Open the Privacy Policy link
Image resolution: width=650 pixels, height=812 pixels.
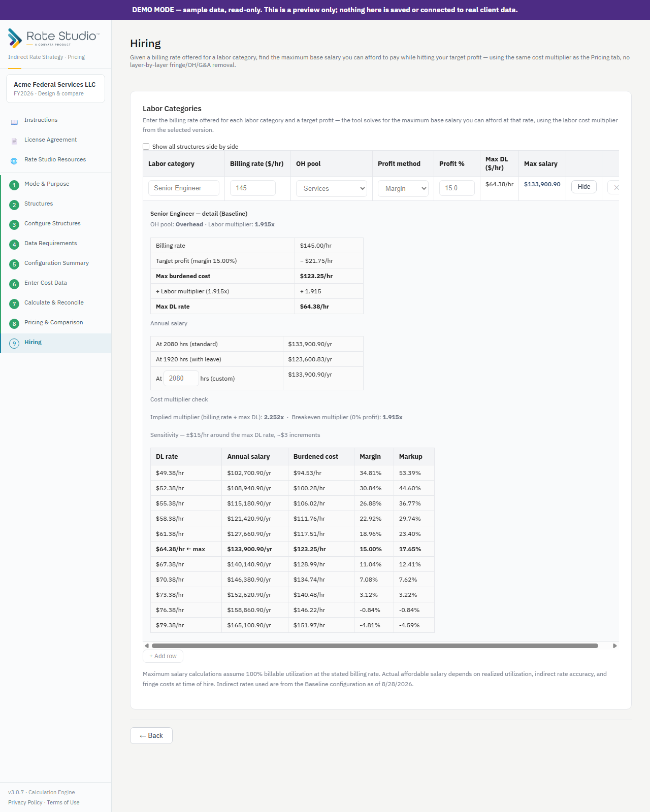pyautogui.click(x=25, y=803)
